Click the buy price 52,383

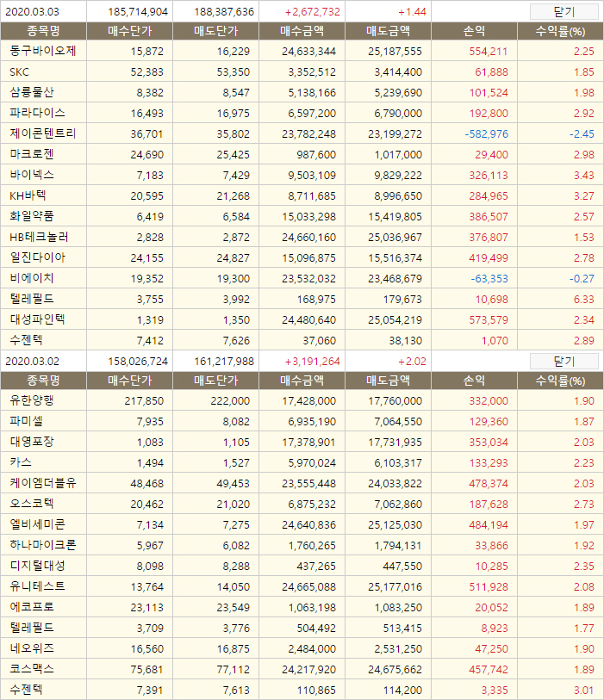147,71
